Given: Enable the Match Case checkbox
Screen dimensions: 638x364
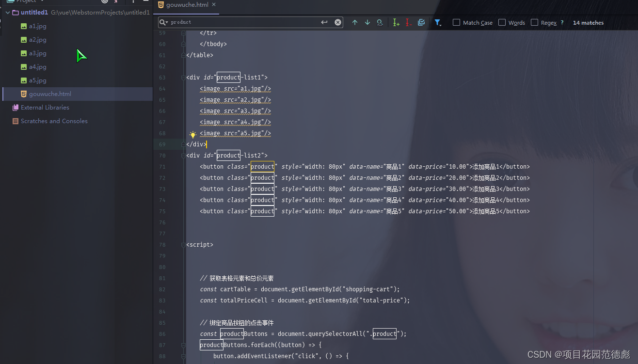Looking at the screenshot, I should [456, 22].
